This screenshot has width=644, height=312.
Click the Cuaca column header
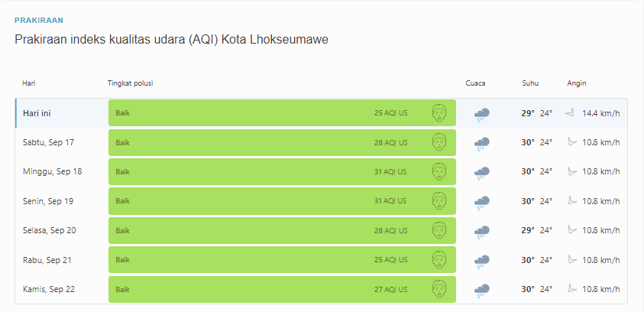coord(475,83)
